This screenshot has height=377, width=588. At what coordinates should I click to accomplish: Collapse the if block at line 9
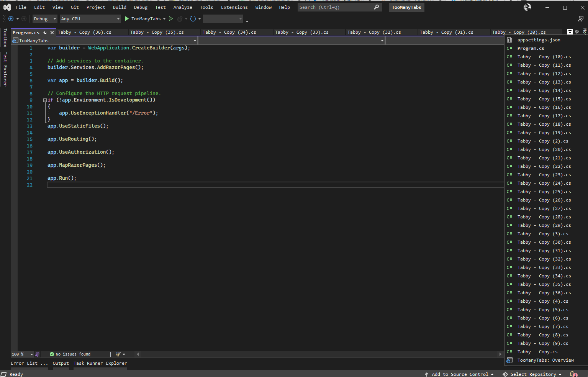(45, 100)
